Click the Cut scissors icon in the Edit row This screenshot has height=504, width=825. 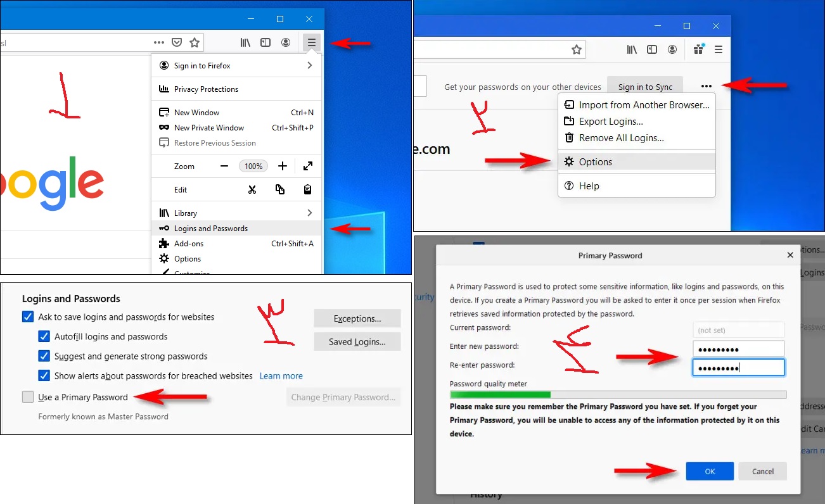pyautogui.click(x=252, y=189)
